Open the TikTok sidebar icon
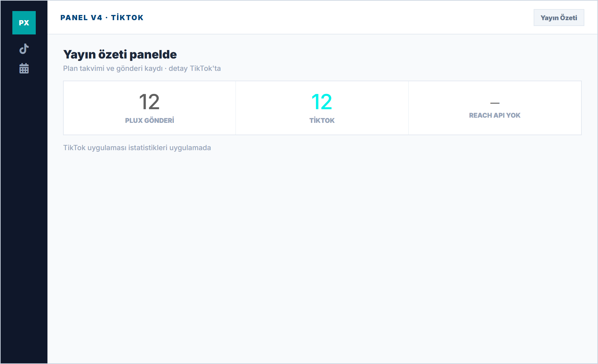Image resolution: width=598 pixels, height=364 pixels. tap(24, 49)
